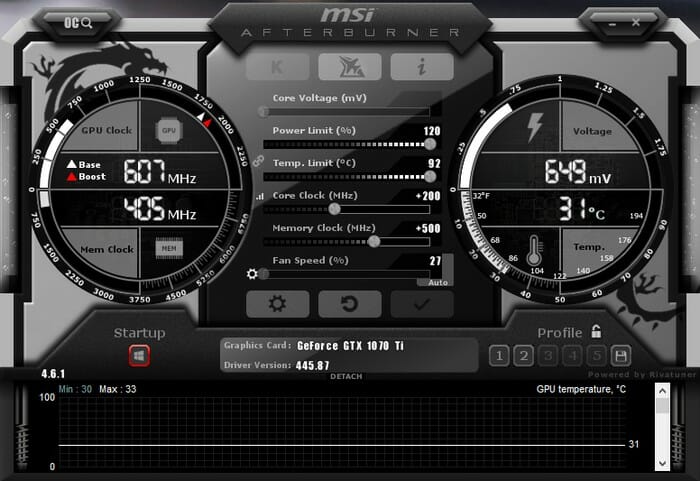Image resolution: width=700 pixels, height=481 pixels.
Task: Click the Memory Clock slider handle
Action: coord(374,241)
